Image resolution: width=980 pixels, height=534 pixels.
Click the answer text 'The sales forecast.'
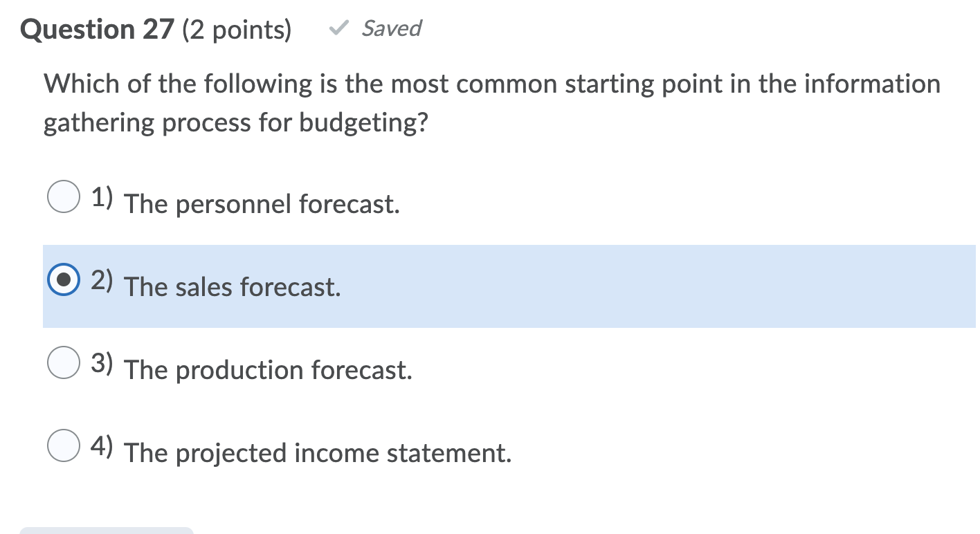[232, 286]
